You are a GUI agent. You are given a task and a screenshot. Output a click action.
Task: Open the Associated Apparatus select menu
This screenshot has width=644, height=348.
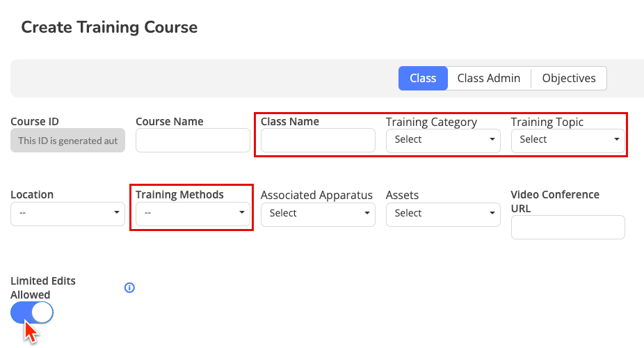[x=318, y=214]
